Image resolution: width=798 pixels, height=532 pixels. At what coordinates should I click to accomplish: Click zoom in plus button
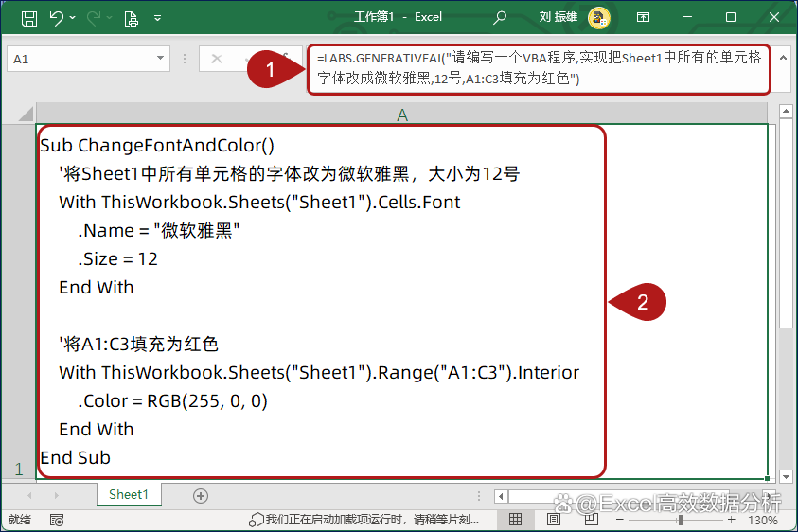(x=732, y=520)
